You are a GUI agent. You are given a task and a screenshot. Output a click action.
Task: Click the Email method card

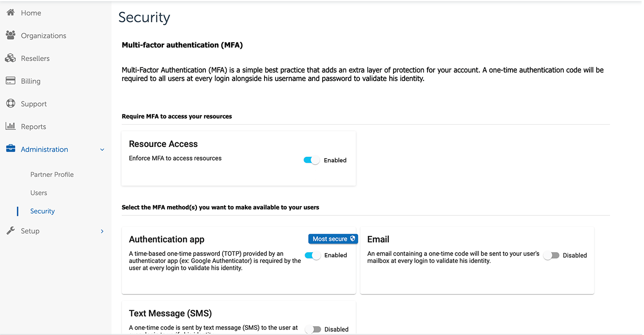(477, 279)
